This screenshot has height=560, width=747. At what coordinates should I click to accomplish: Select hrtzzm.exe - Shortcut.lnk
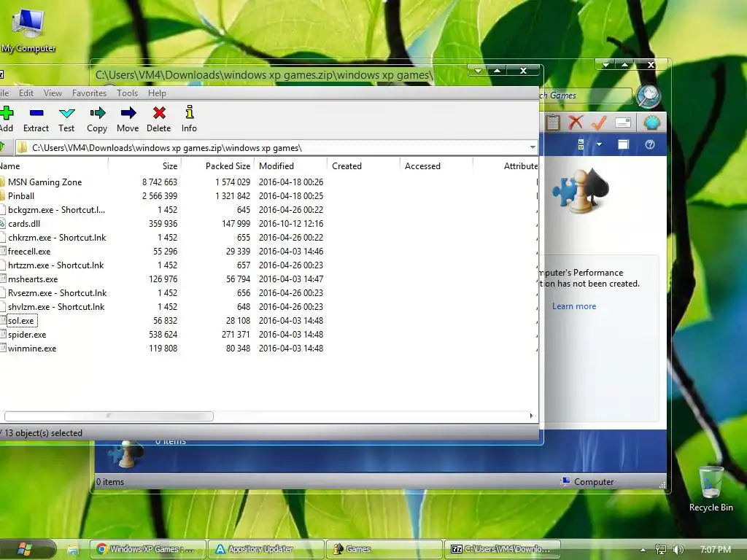[55, 265]
